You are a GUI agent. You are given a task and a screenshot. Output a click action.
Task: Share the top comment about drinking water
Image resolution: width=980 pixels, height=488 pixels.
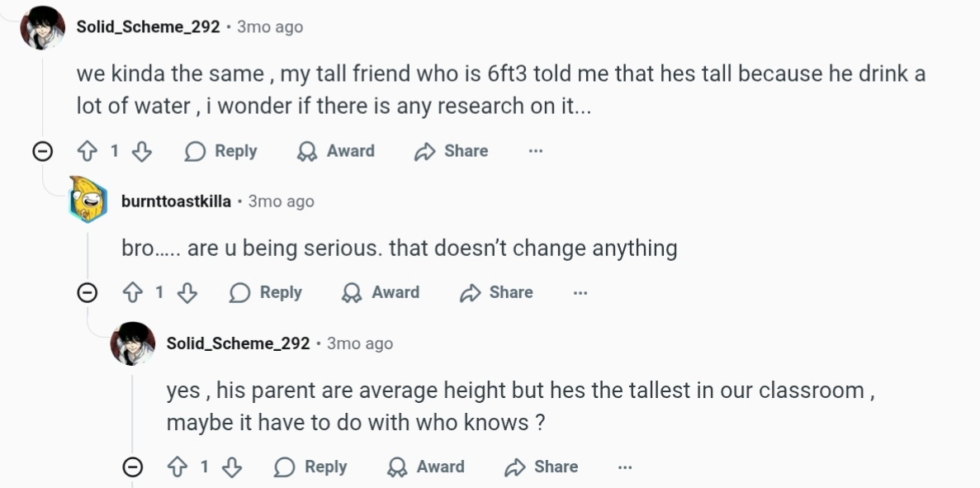click(451, 151)
